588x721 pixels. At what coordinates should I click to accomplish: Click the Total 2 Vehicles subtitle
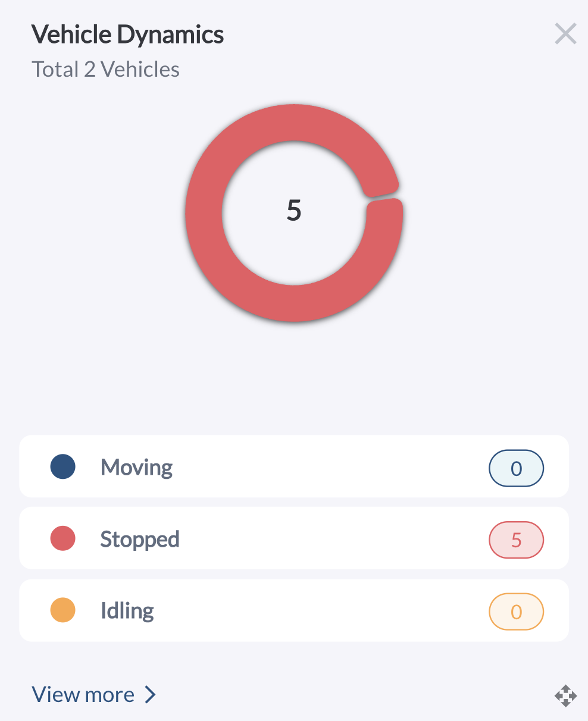pyautogui.click(x=105, y=70)
